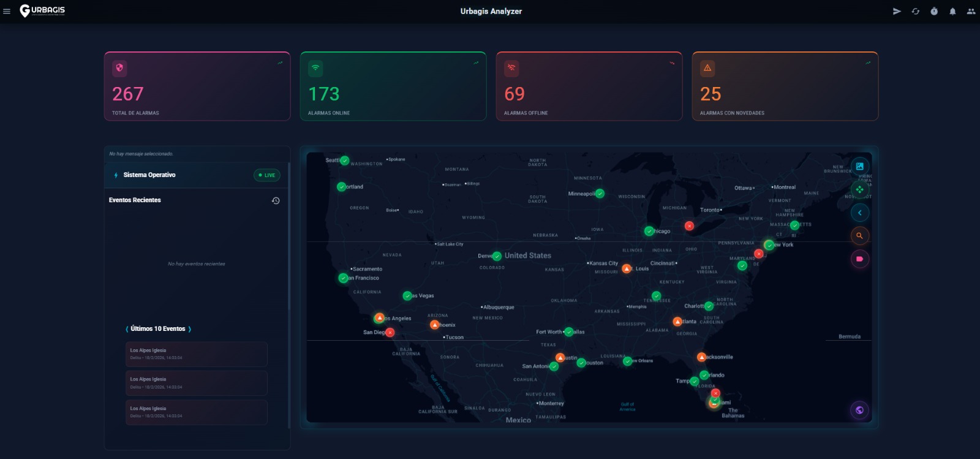The image size is (980, 459).
Task: Select the Alarmas Online card
Action: (x=393, y=86)
